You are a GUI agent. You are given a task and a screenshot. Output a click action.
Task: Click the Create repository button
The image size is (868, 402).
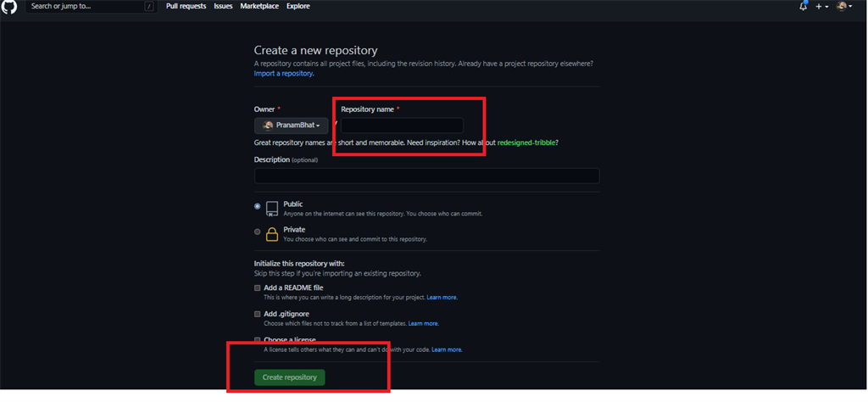pyautogui.click(x=290, y=377)
